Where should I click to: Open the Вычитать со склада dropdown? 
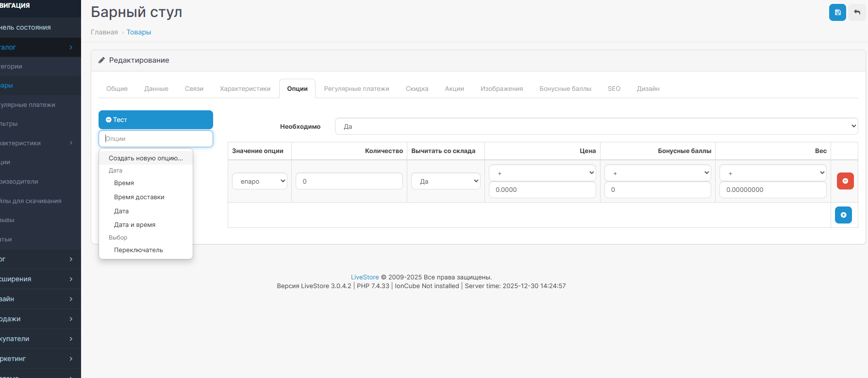445,181
